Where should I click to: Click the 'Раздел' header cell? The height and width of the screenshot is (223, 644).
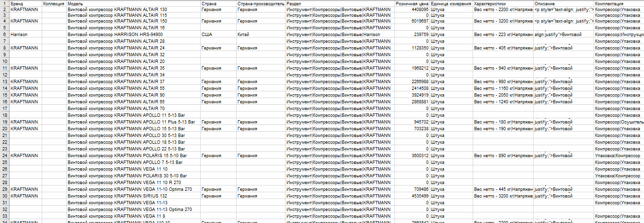[340, 3]
